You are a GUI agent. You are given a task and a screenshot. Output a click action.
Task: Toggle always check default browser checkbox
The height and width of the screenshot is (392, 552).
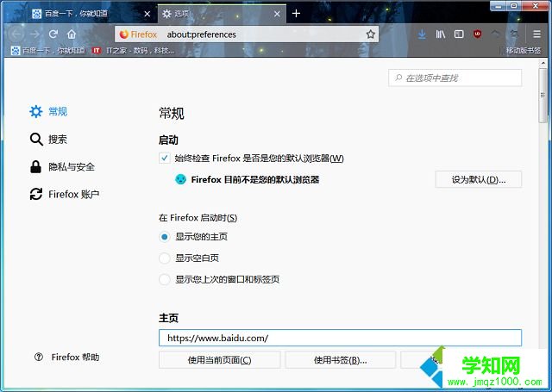[x=165, y=159]
